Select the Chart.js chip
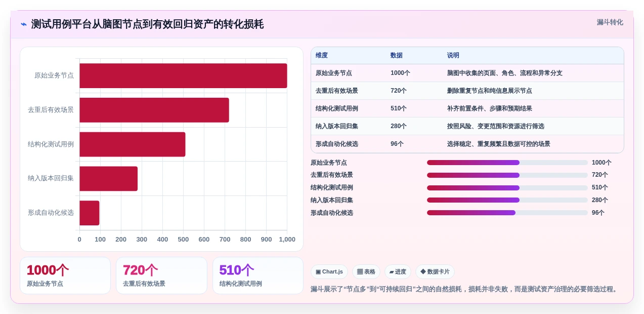Viewport: 644px width, 314px height. pyautogui.click(x=329, y=271)
